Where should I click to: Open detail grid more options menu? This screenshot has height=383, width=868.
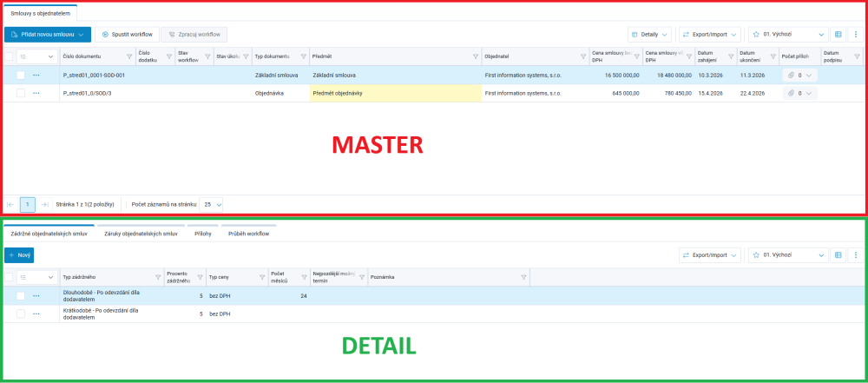(857, 255)
